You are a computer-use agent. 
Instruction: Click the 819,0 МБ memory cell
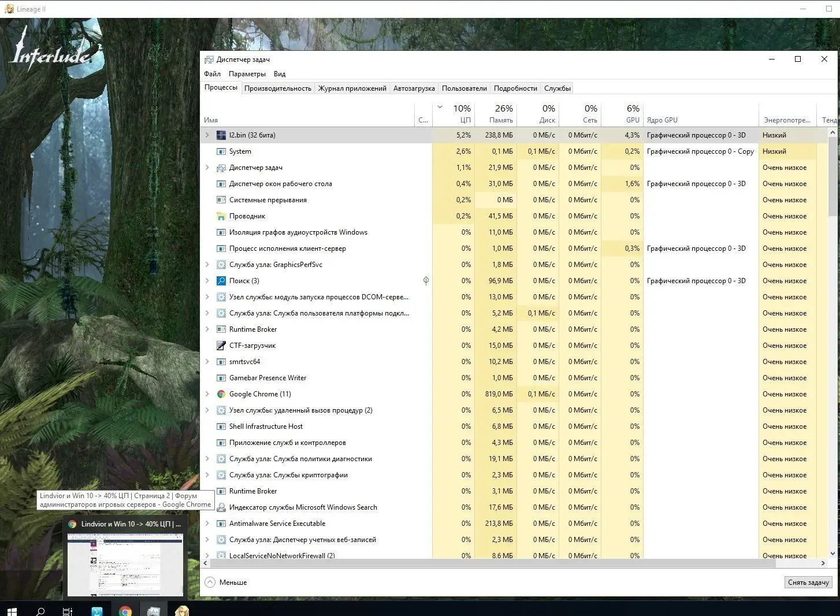(x=496, y=394)
